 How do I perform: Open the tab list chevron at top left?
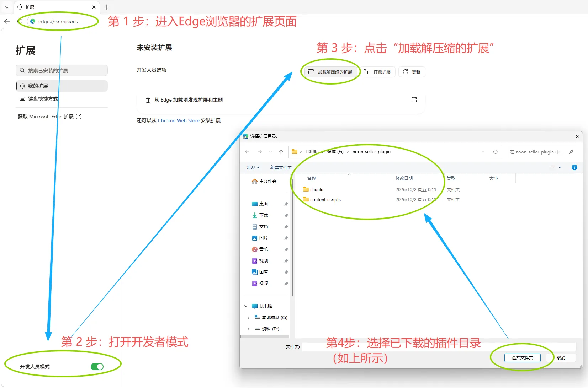(7, 7)
